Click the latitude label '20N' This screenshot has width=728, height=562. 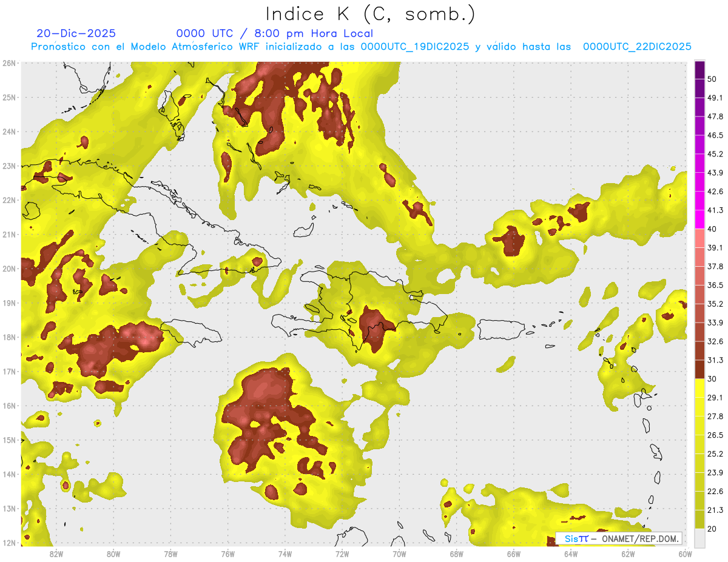(x=9, y=269)
